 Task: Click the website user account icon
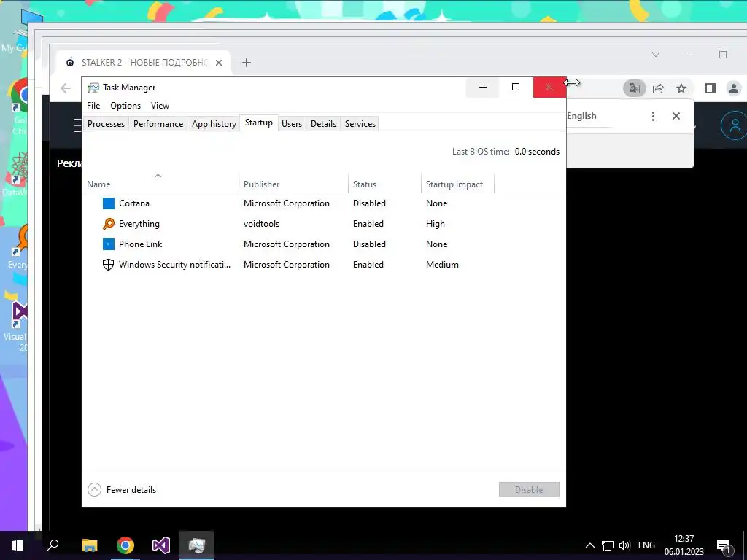point(734,125)
